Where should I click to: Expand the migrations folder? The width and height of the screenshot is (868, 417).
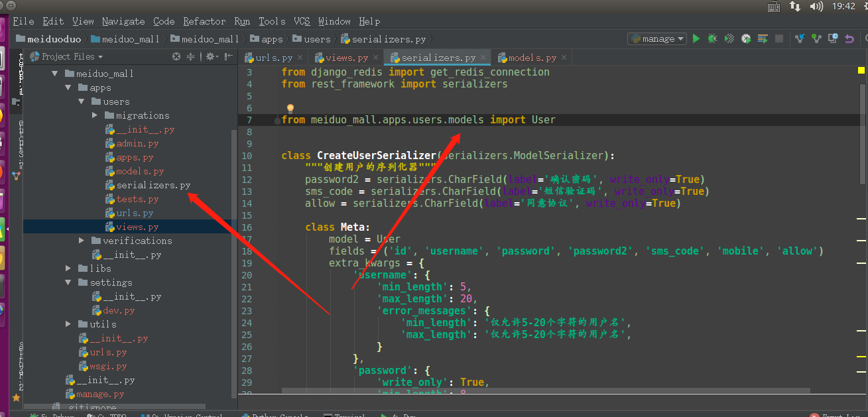(95, 115)
